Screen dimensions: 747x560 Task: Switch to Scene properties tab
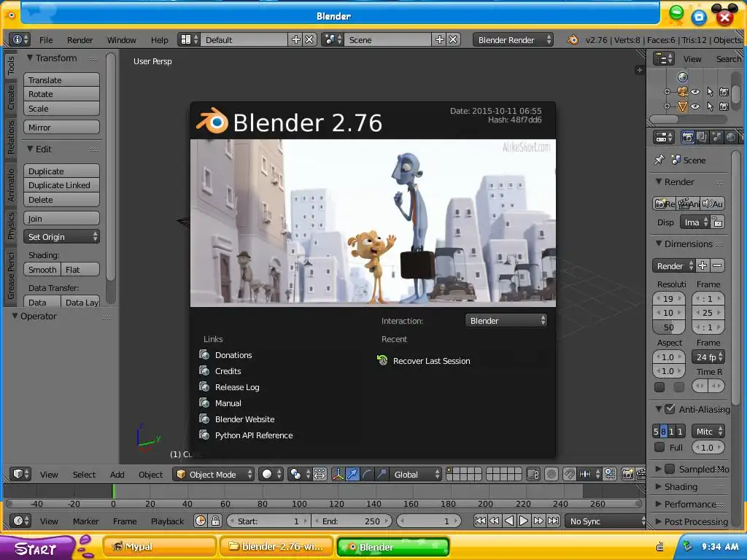pos(716,138)
